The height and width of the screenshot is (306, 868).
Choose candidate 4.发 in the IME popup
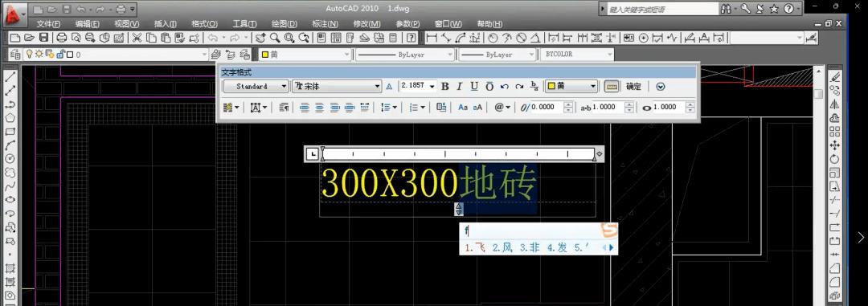(558, 247)
